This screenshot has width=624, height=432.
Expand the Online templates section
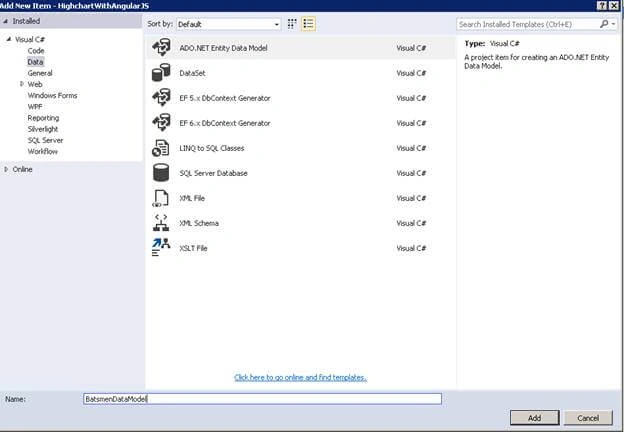coord(6,169)
